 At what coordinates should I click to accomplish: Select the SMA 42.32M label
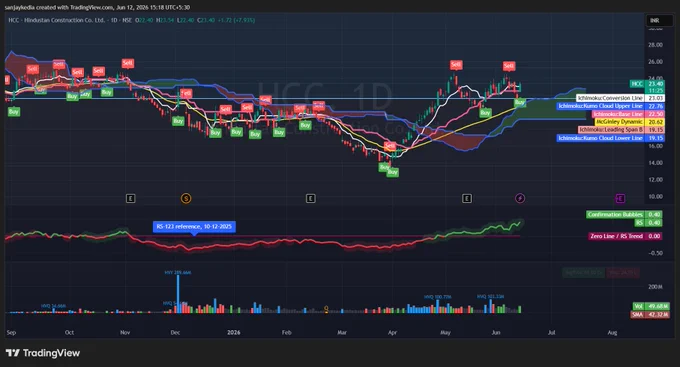(x=651, y=314)
